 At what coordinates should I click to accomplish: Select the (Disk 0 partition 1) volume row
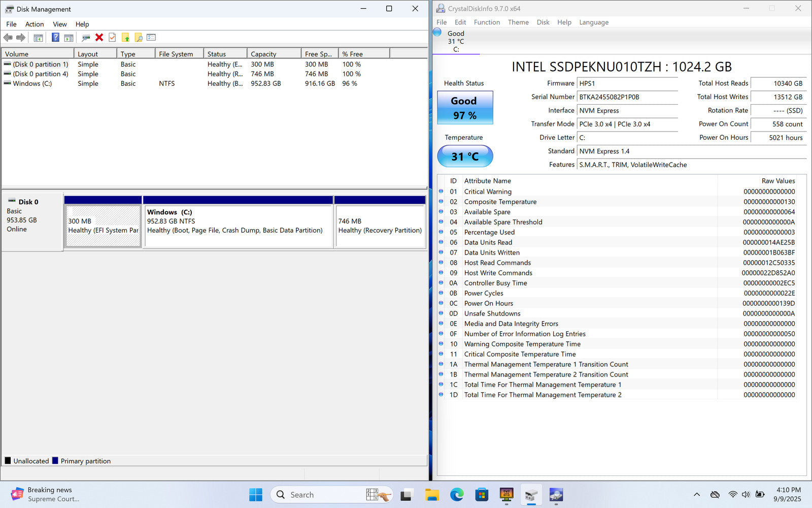pyautogui.click(x=214, y=65)
